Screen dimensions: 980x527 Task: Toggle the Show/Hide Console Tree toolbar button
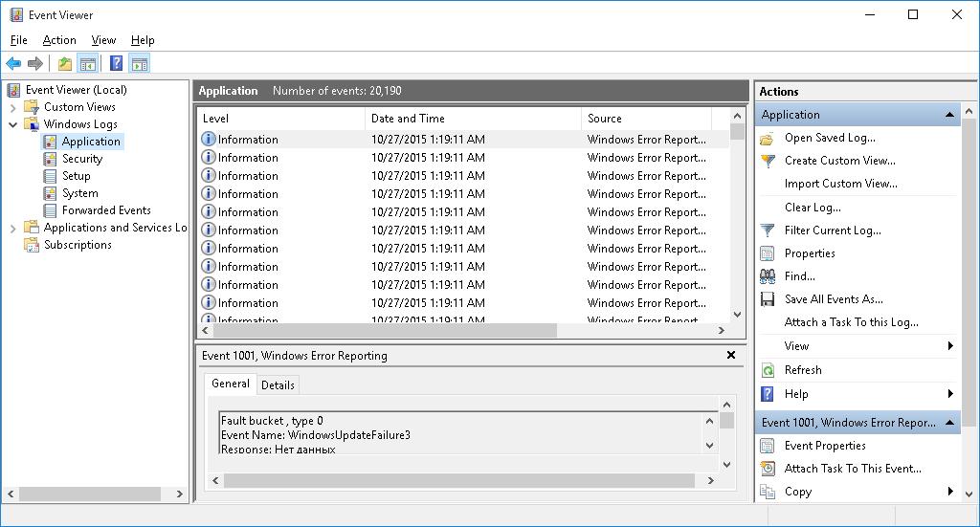[x=87, y=64]
